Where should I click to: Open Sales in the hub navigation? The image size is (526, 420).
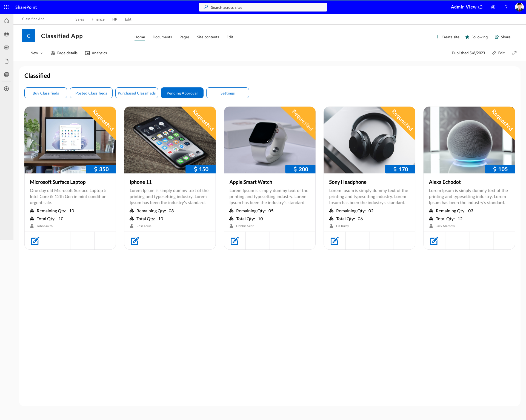coord(80,19)
